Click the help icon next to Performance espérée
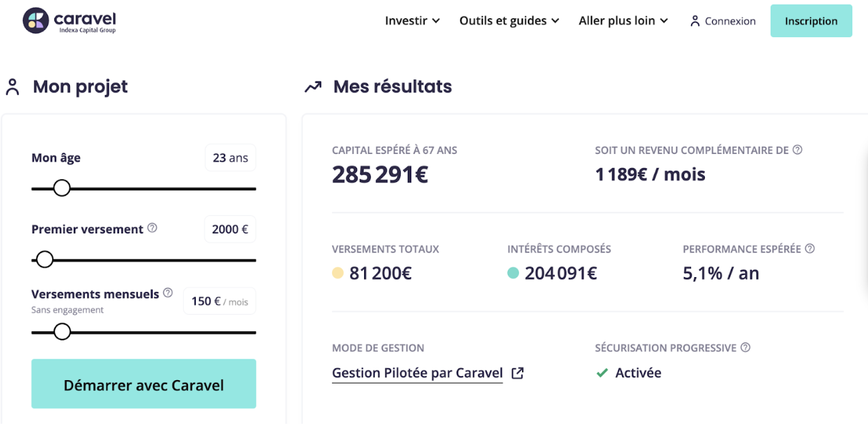 click(x=810, y=248)
